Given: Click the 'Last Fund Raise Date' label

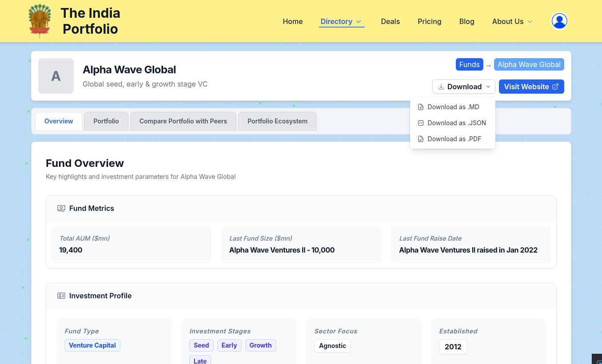Looking at the screenshot, I should tap(430, 238).
